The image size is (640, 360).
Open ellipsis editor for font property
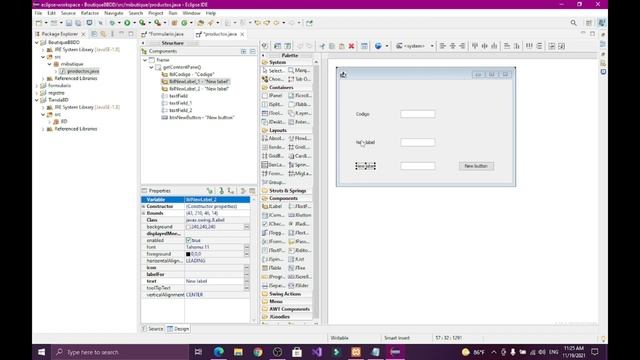click(x=247, y=247)
